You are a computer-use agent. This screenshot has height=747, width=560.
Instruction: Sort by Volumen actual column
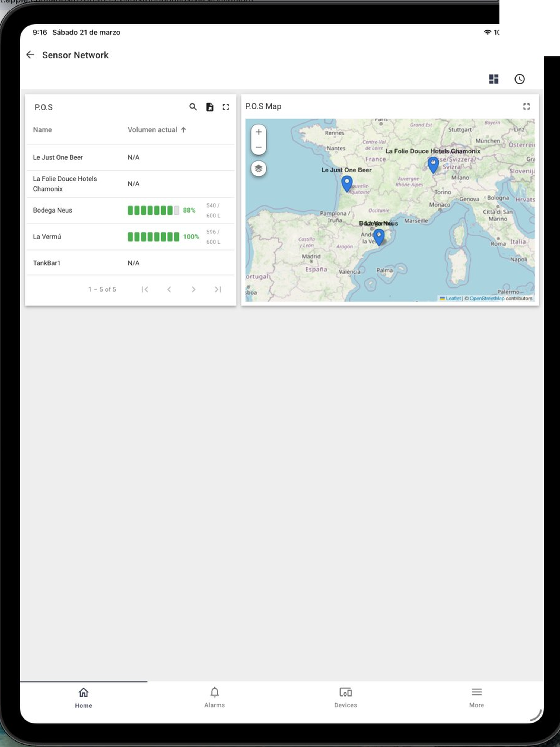point(157,130)
